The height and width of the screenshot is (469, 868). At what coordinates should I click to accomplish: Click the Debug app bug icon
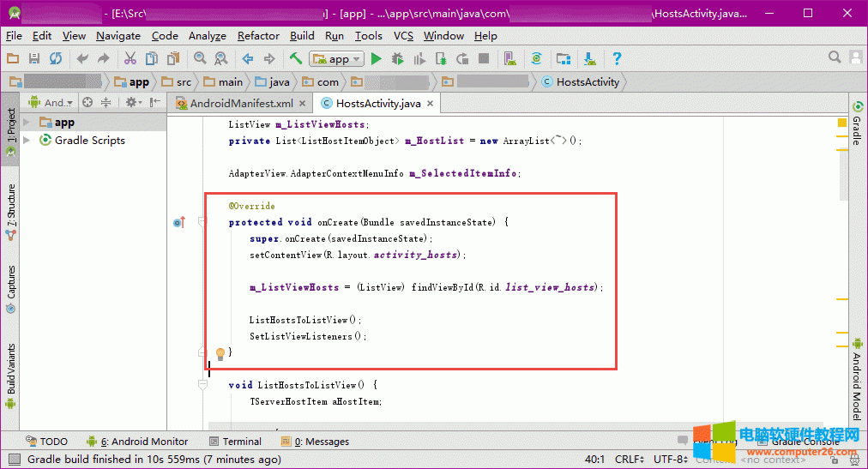click(x=398, y=59)
